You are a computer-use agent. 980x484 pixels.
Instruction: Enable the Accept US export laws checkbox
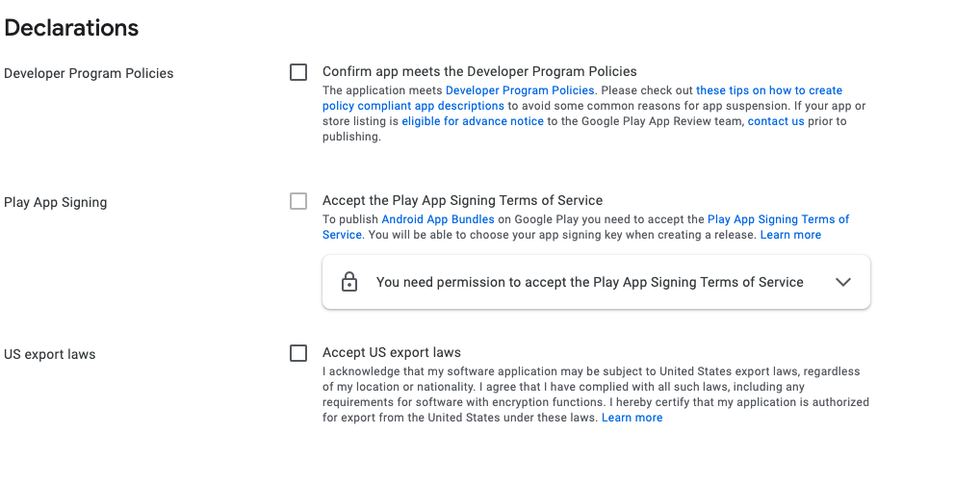298,353
